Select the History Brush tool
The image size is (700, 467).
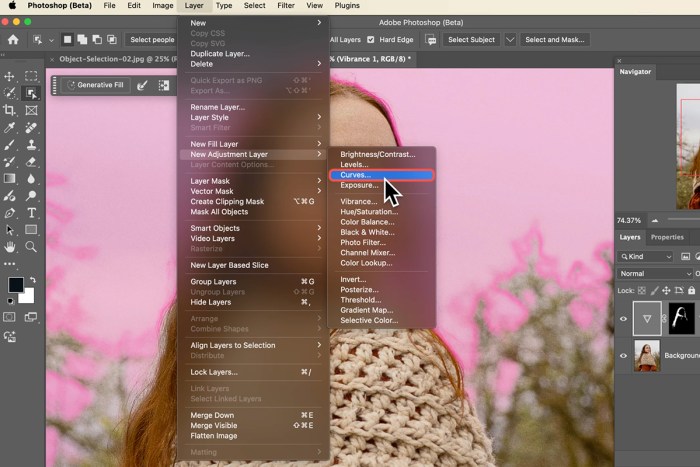pos(9,162)
